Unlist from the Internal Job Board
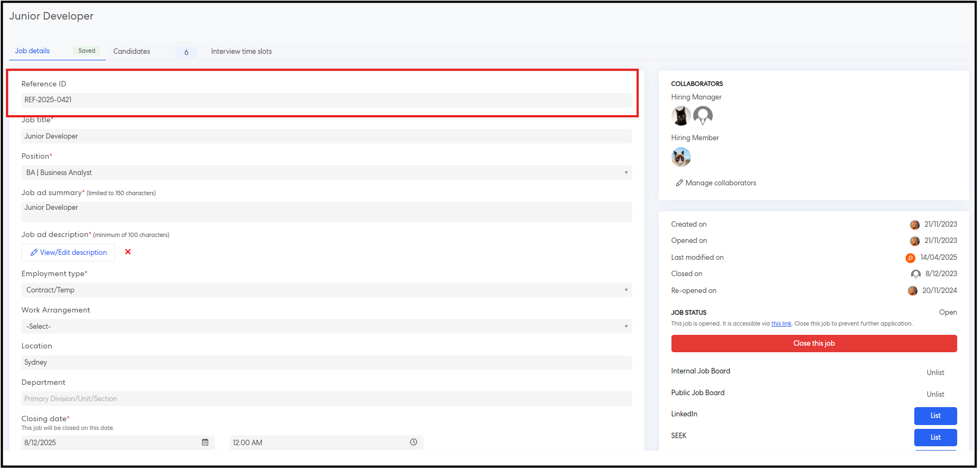The image size is (980, 468). pyautogui.click(x=935, y=372)
